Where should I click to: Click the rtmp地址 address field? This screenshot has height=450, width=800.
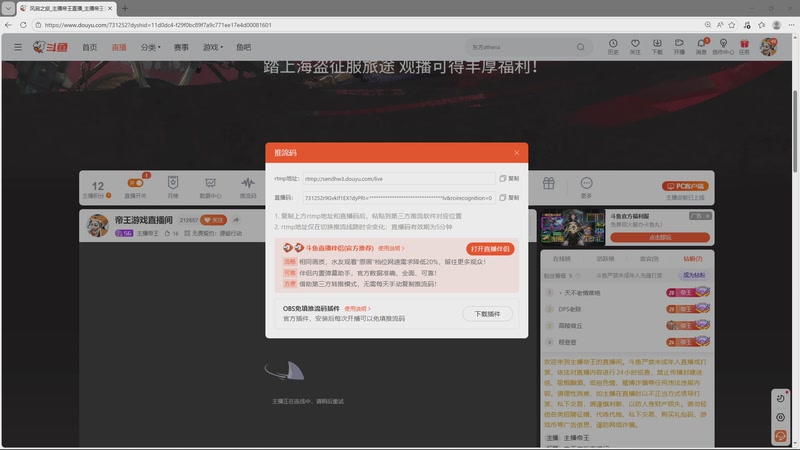(x=398, y=179)
